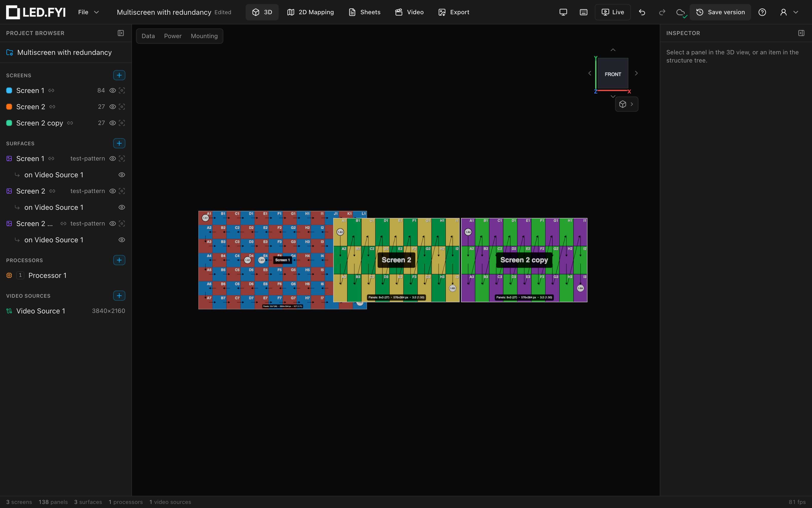
Task: Add a new processor with plus button
Action: [119, 260]
